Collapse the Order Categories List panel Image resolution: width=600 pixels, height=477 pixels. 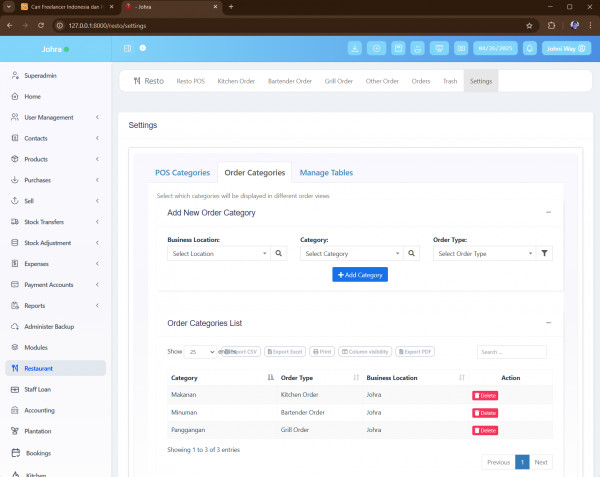tap(548, 323)
